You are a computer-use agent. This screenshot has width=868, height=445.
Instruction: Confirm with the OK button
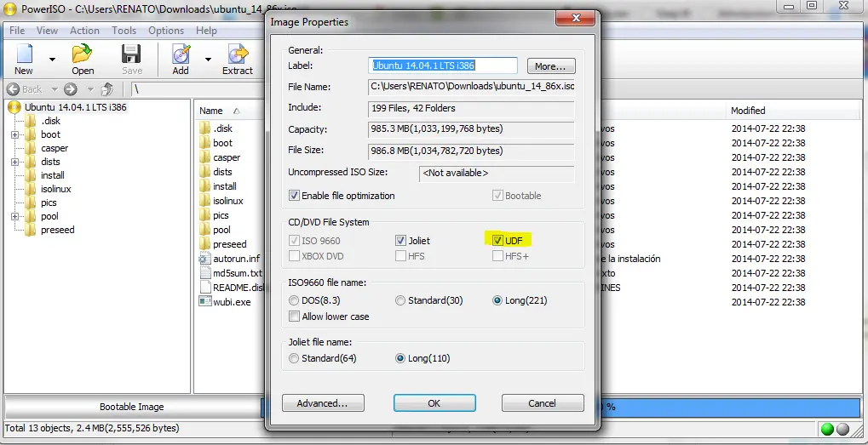(434, 403)
